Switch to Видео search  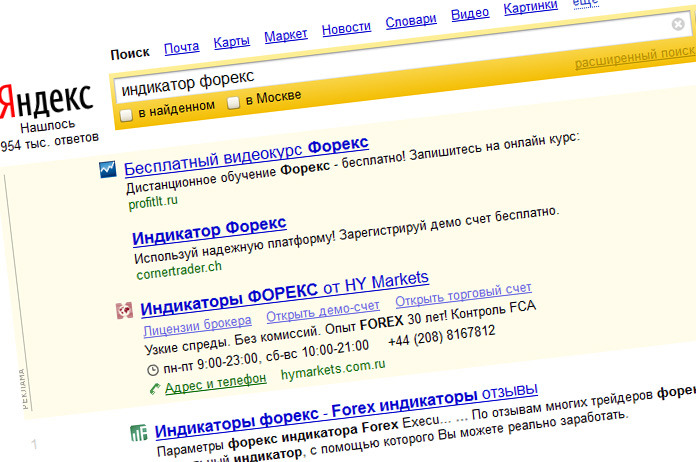[x=470, y=14]
